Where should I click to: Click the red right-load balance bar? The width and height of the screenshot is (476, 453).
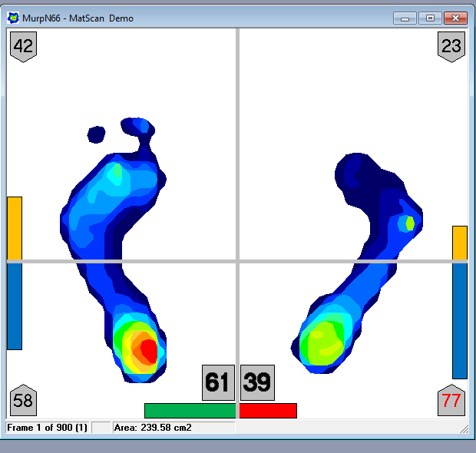point(268,411)
